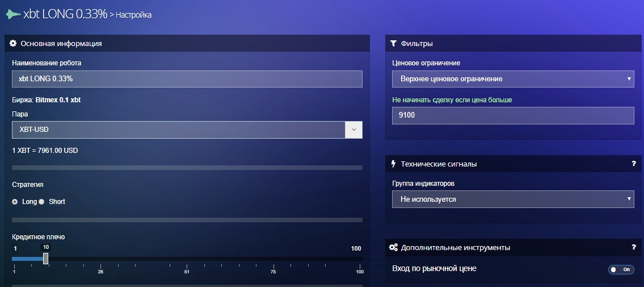
Task: Click the Кредитное плечо label
Action: tap(39, 237)
